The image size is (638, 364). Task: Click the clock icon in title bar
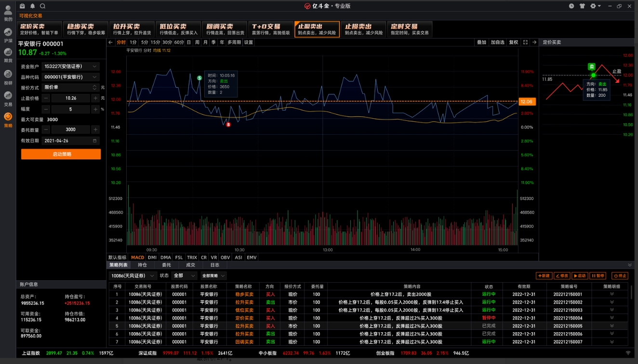(x=572, y=6)
